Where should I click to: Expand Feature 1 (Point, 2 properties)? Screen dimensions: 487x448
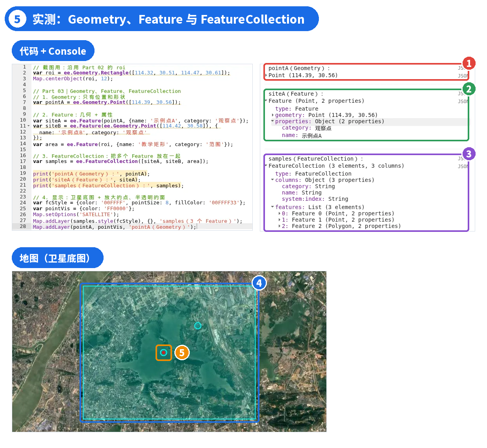(x=280, y=220)
